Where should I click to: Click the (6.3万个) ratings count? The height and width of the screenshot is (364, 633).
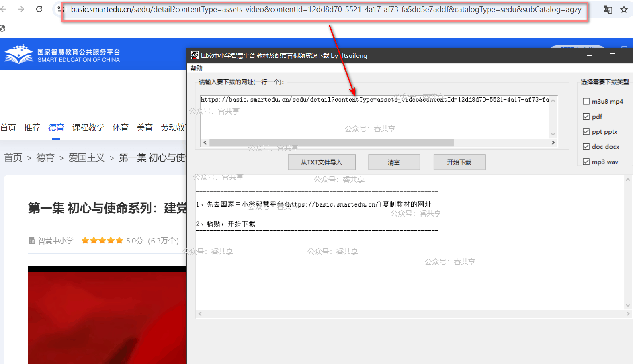163,241
